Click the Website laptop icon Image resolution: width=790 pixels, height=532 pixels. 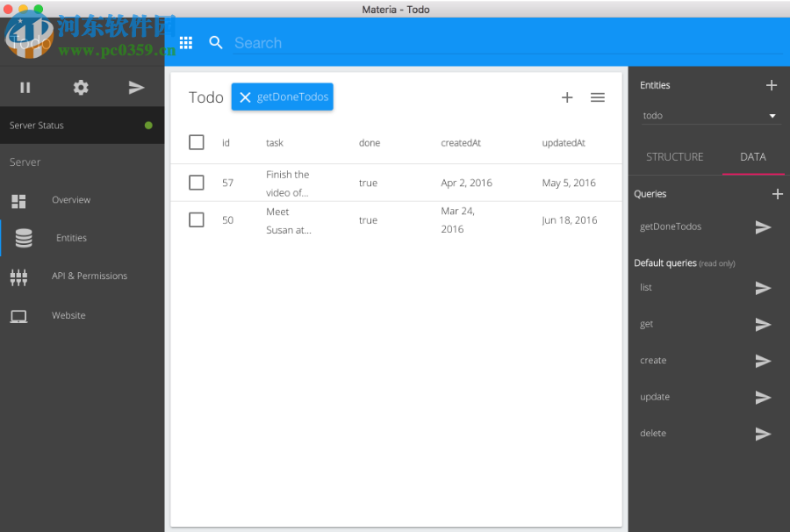(x=18, y=316)
